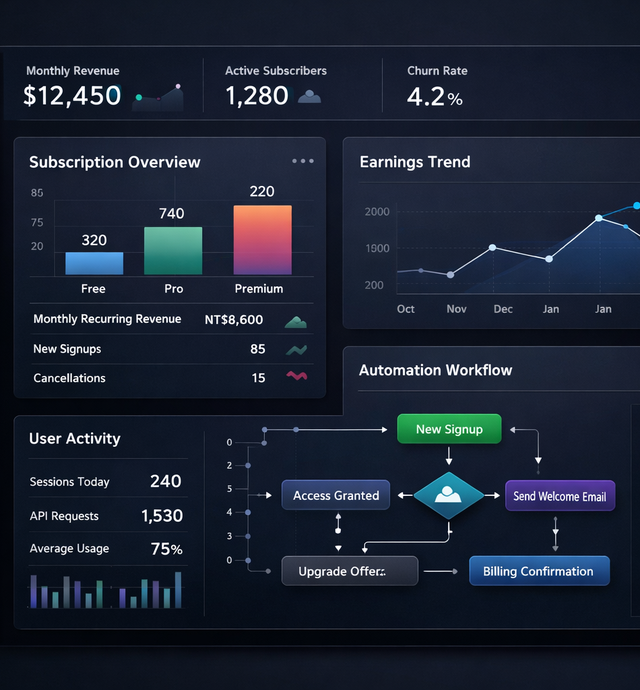Image resolution: width=640 pixels, height=690 pixels.
Task: Click the Pro plan green bar
Action: pyautogui.click(x=173, y=250)
